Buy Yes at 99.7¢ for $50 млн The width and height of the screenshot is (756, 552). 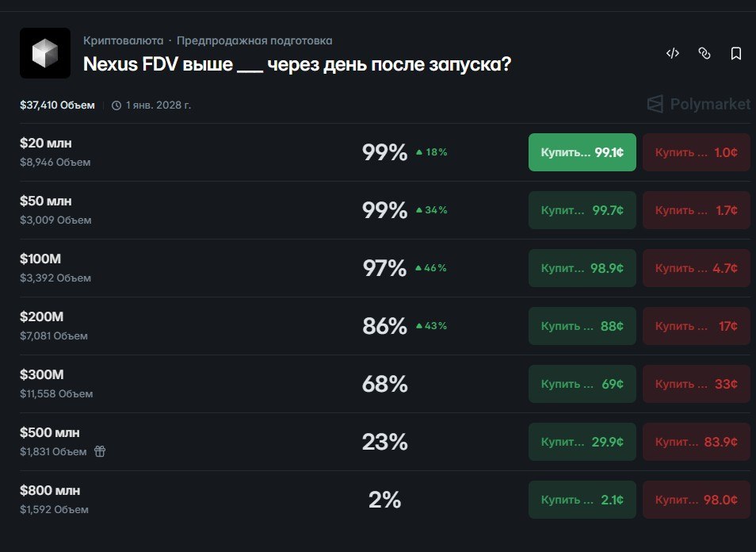[582, 210]
